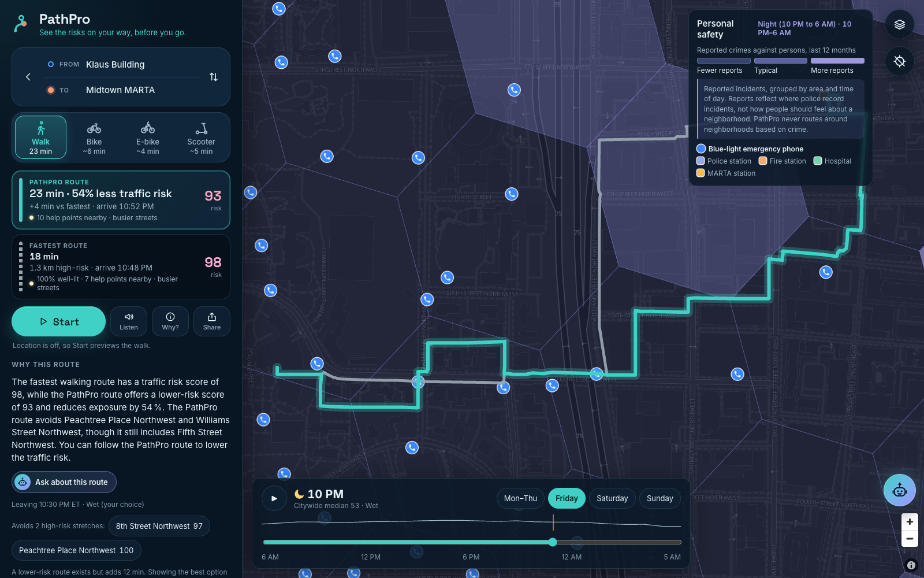Click the 8th Street Northwest 97 chip
This screenshot has height=578, width=924.
pos(159,526)
